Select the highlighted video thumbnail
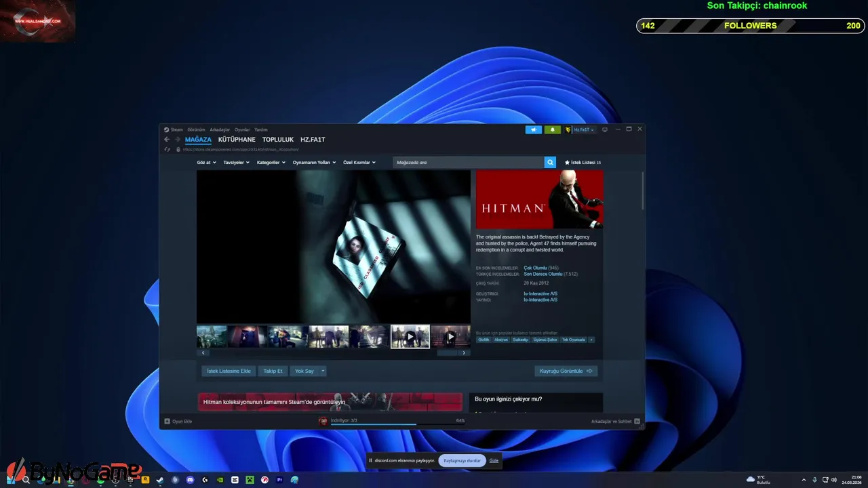This screenshot has height=488, width=868. coord(410,336)
